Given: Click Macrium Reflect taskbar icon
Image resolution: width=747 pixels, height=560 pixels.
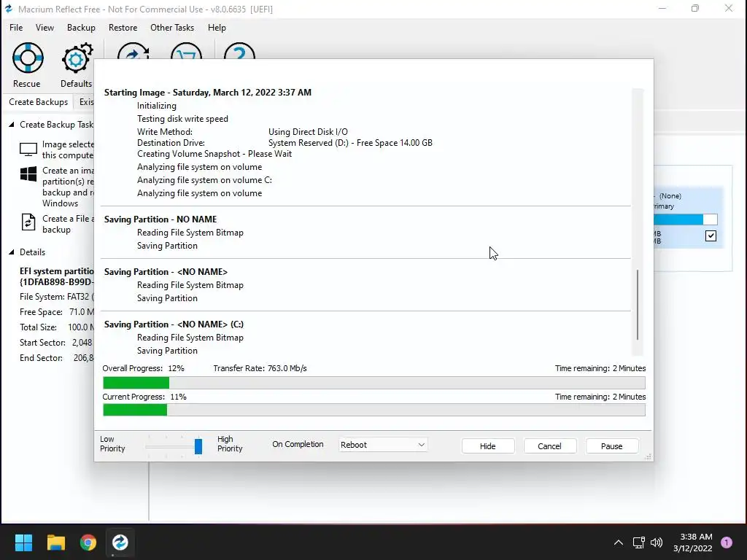Looking at the screenshot, I should click(120, 542).
